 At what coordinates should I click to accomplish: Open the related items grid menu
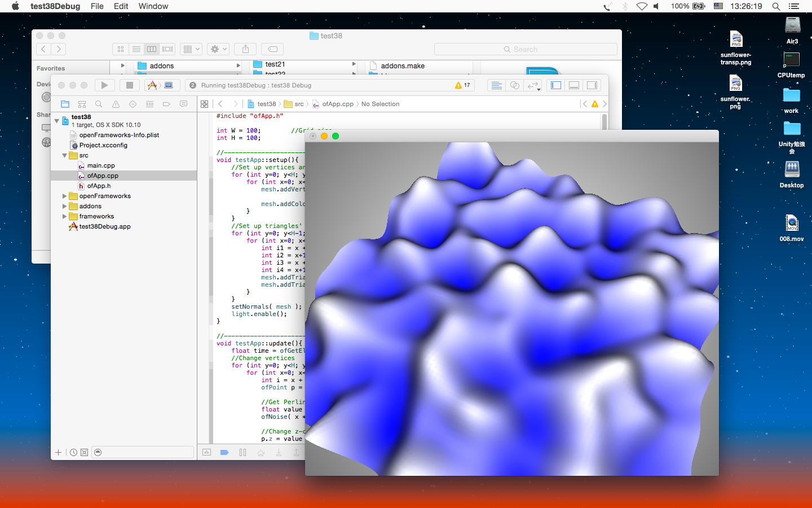205,104
